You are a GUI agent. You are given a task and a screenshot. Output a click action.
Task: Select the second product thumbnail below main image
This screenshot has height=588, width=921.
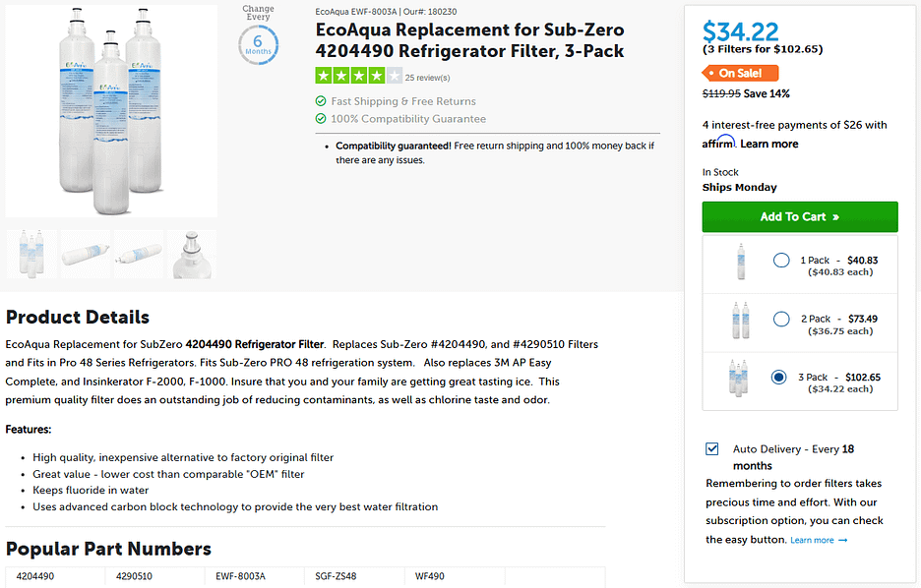(85, 254)
